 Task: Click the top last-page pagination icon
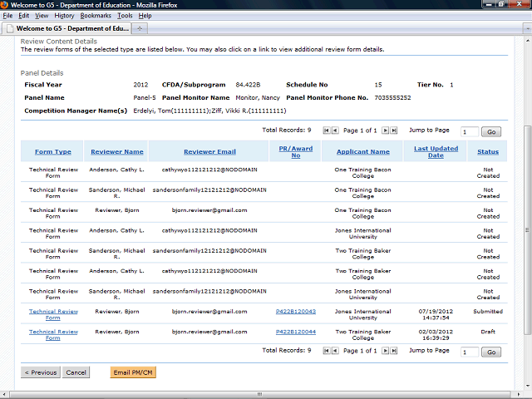coord(393,131)
